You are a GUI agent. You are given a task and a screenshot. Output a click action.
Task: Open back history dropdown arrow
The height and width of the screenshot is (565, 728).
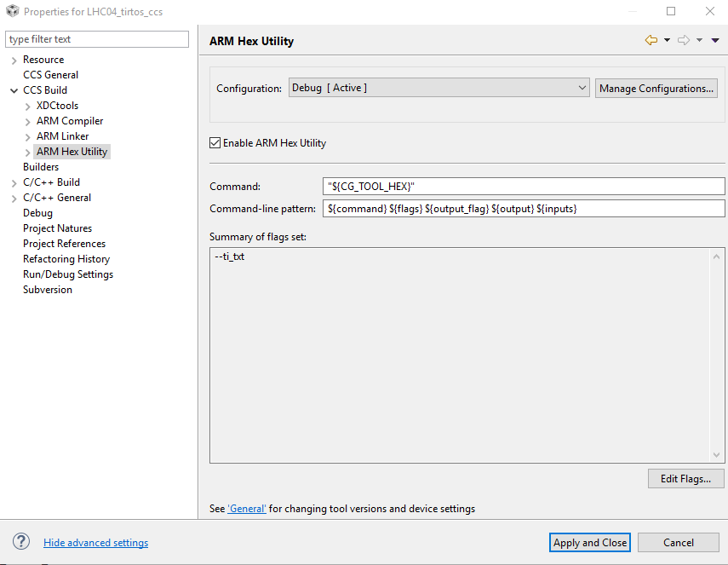[x=667, y=40]
